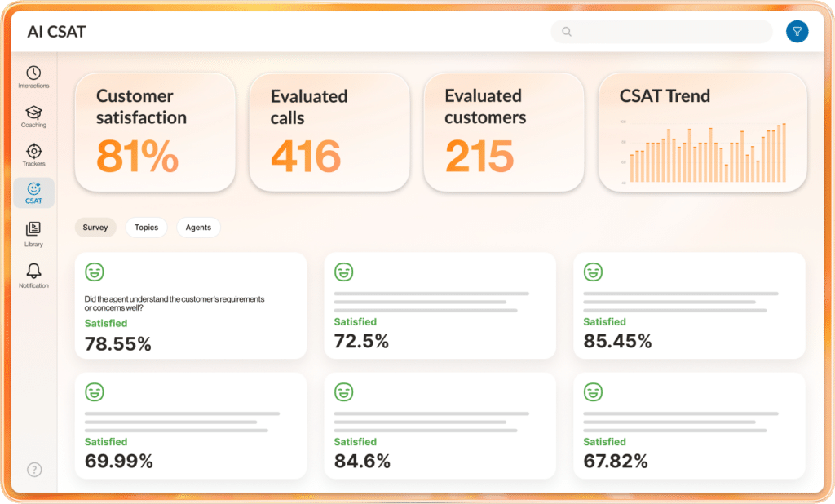Switch to the Agents tab

[198, 228]
